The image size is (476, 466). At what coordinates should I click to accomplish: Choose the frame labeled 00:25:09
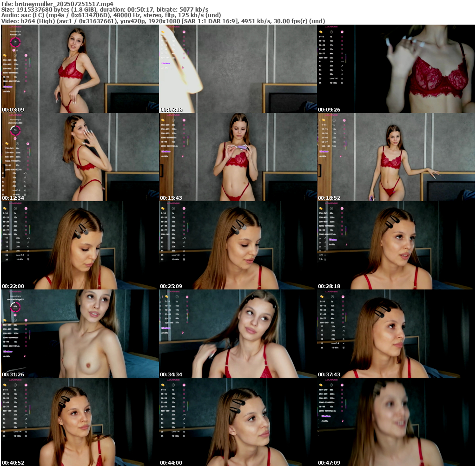238,245
